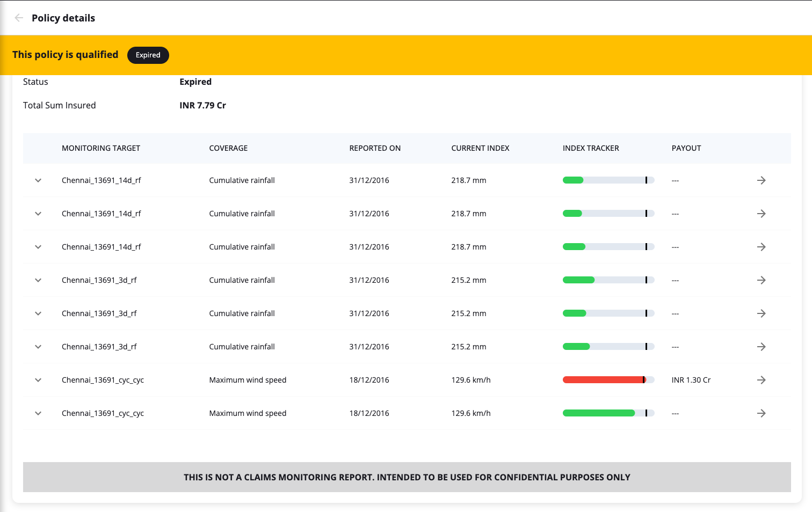The width and height of the screenshot is (812, 512).
Task: Open details arrow for the last cyc_cyc row
Action: [761, 413]
